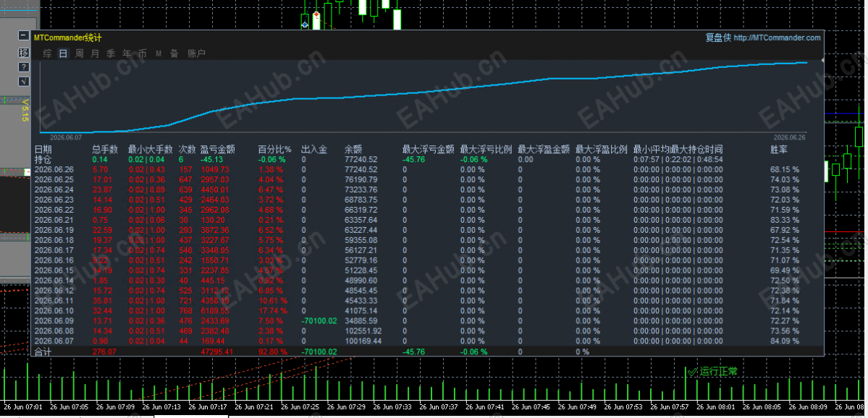868x418 pixels.
Task: Select the 日 daily statistics tab
Action: point(64,54)
